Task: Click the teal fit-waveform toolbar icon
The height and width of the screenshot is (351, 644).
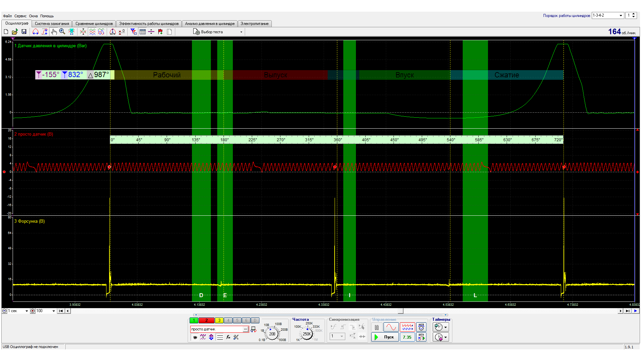Action: click(x=71, y=32)
